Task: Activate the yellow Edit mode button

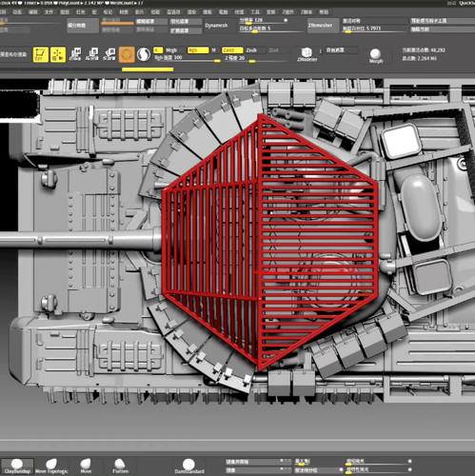Action: (x=41, y=54)
